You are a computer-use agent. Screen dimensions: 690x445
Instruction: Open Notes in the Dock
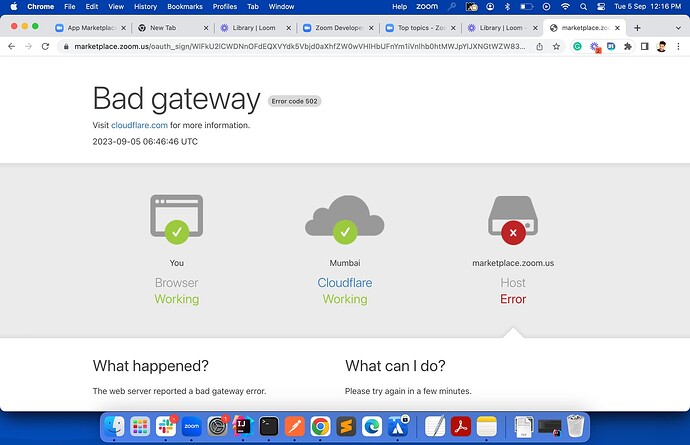[486, 426]
